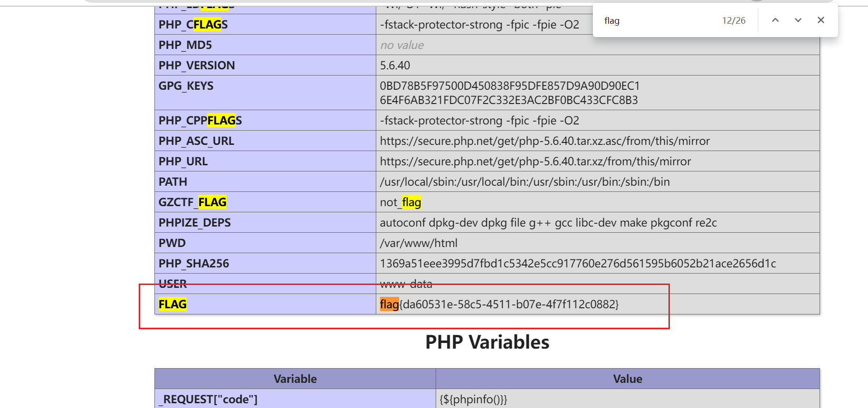
Task: Click the not_flag value cell
Action: click(401, 202)
